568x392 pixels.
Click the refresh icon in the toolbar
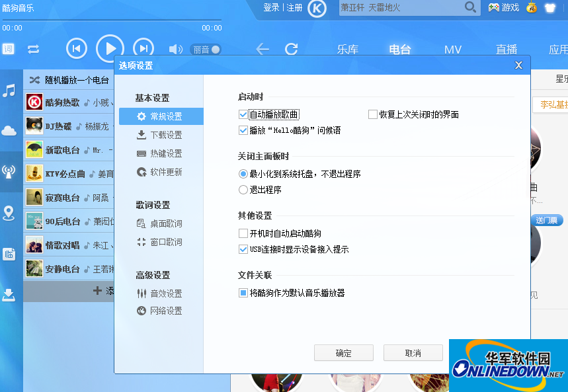click(291, 49)
